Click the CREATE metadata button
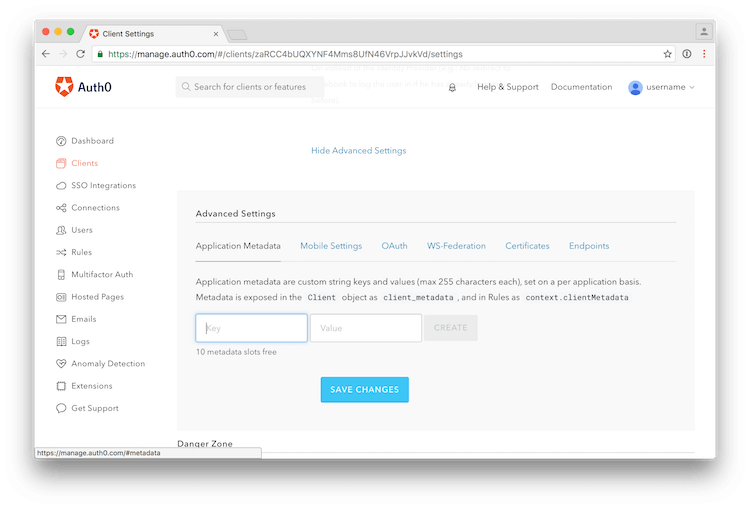Image resolution: width=750 pixels, height=508 pixels. (x=451, y=328)
